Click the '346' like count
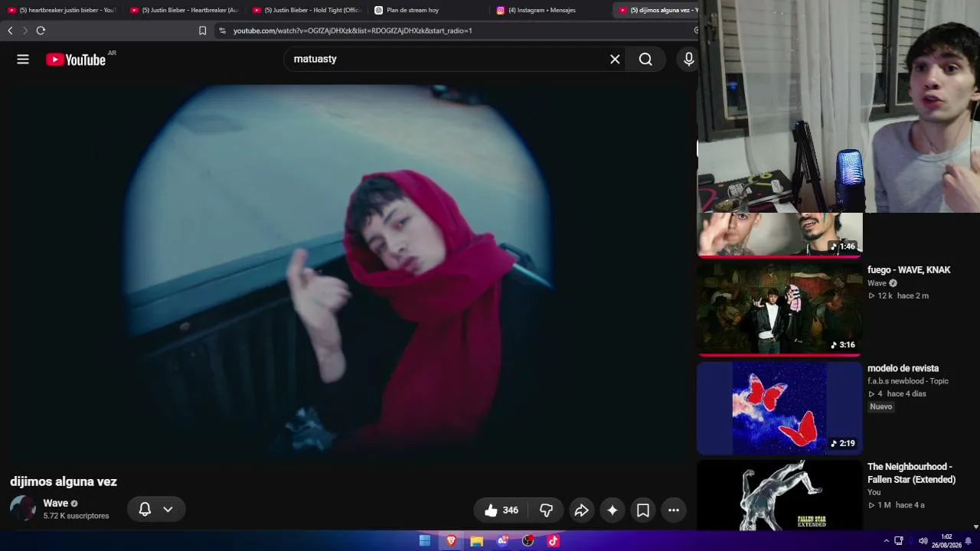This screenshot has height=551, width=980. [511, 510]
